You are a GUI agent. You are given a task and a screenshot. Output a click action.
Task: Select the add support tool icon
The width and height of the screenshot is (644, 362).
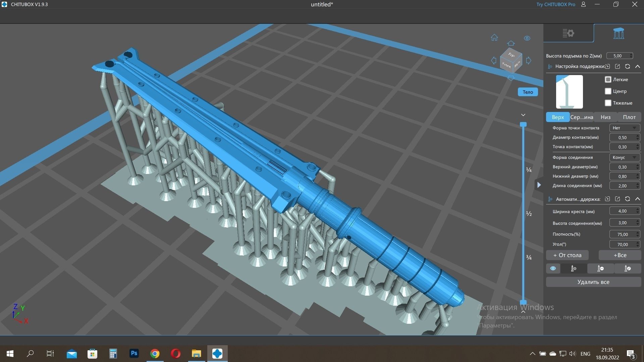point(574,268)
